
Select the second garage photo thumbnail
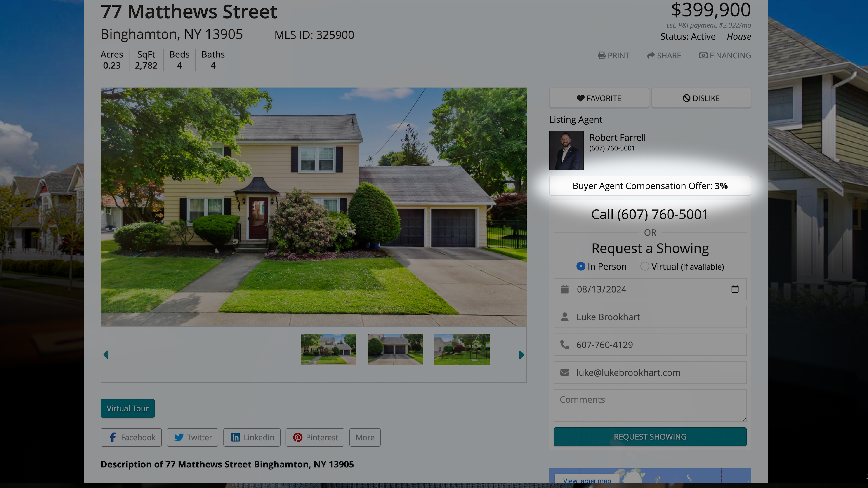click(x=395, y=349)
